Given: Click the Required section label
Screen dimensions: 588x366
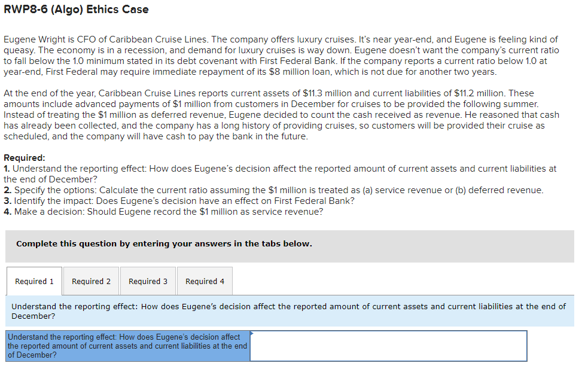Looking at the screenshot, I should point(20,157).
